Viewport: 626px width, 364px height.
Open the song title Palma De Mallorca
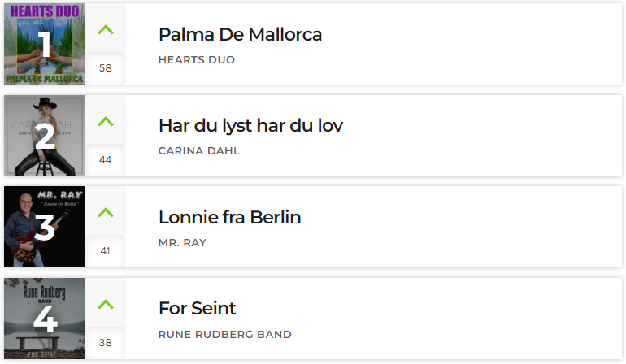click(240, 34)
